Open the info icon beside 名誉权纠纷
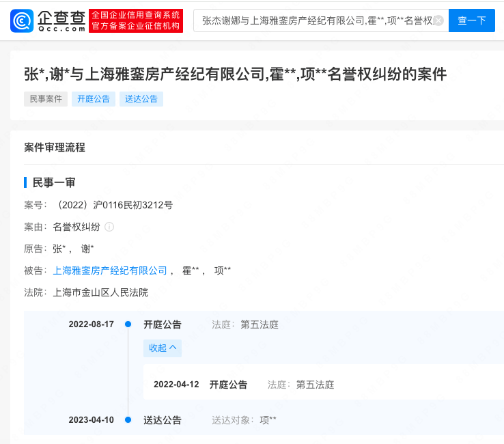The image size is (504, 444). 109,227
